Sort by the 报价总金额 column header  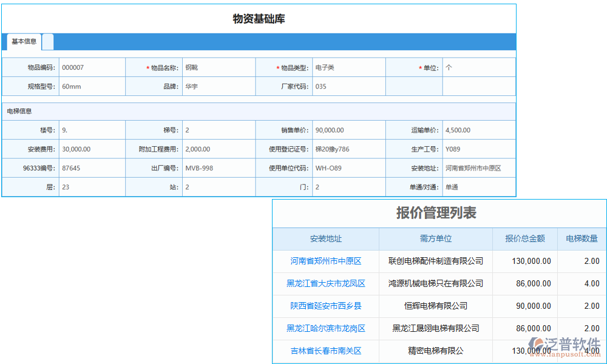pos(524,238)
